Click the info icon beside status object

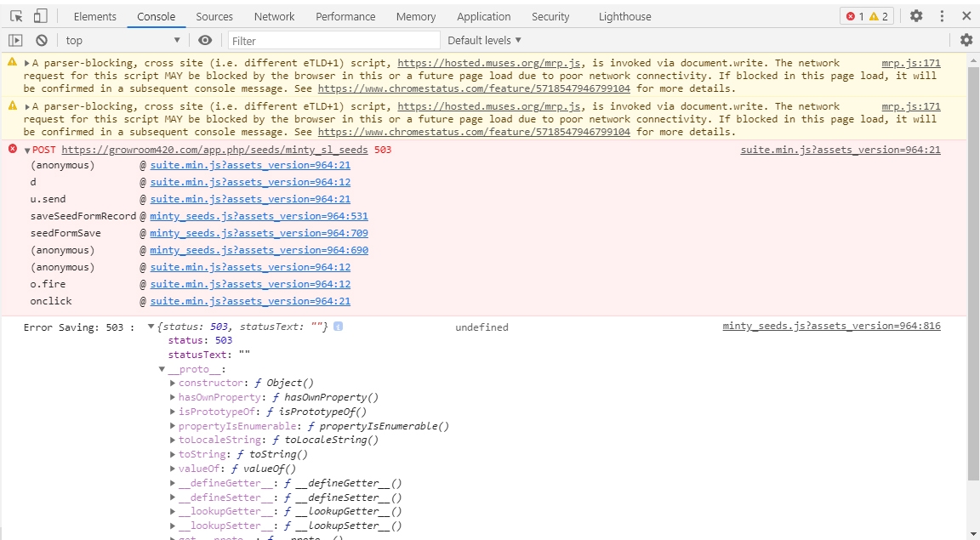[x=338, y=327]
